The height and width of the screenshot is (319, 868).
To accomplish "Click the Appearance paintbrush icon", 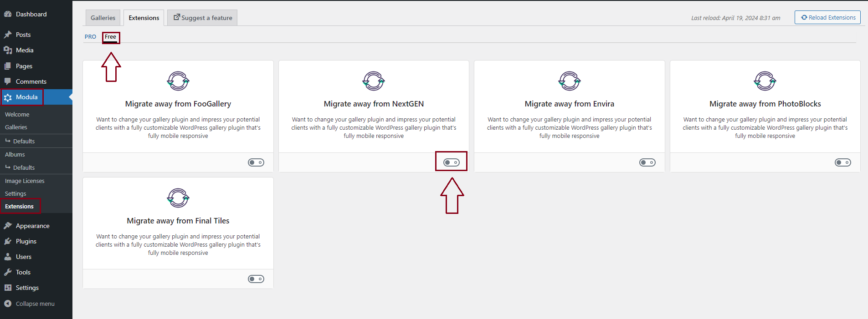I will tap(8, 226).
